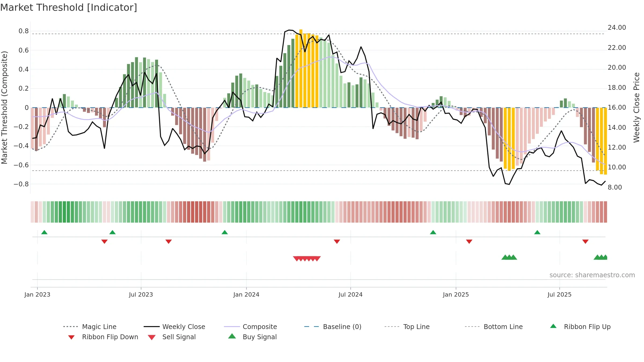Click Jul 2024 x-axis label
Viewport: 644px width, 362px height.
pyautogui.click(x=350, y=294)
